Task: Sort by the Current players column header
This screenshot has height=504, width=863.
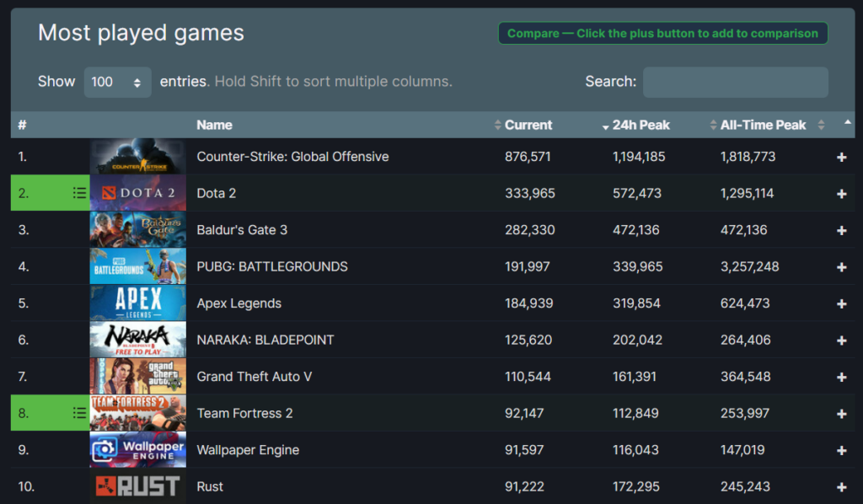Action: pyautogui.click(x=528, y=125)
